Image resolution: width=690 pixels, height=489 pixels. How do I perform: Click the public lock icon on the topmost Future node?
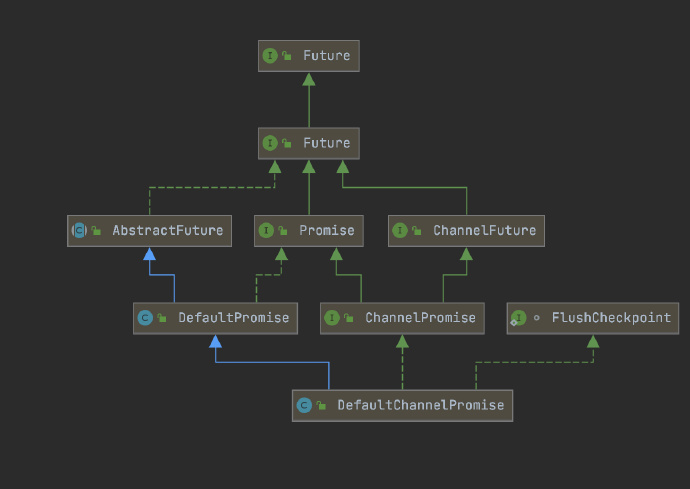coord(286,55)
